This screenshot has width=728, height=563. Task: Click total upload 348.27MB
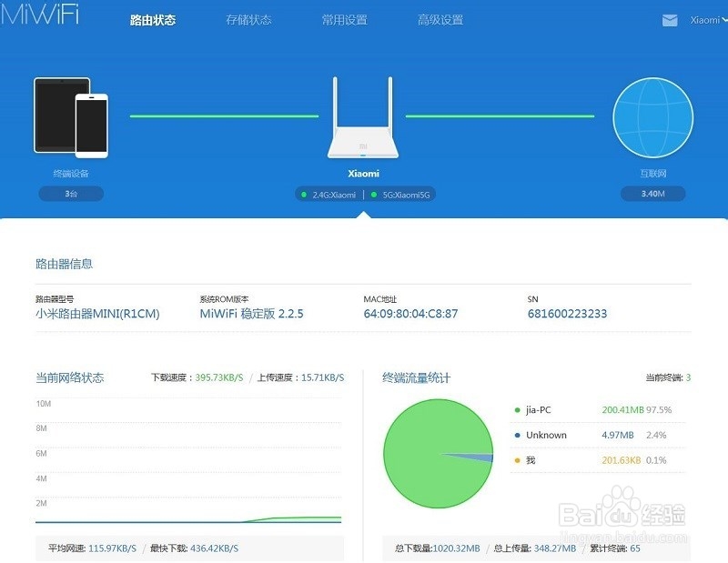click(x=555, y=548)
